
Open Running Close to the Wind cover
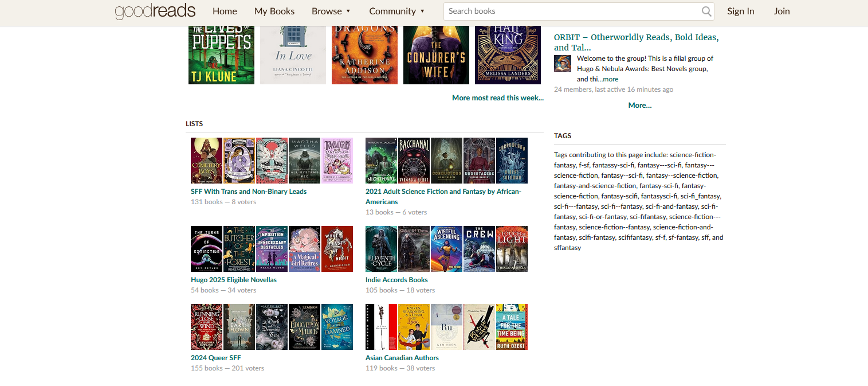[206, 327]
